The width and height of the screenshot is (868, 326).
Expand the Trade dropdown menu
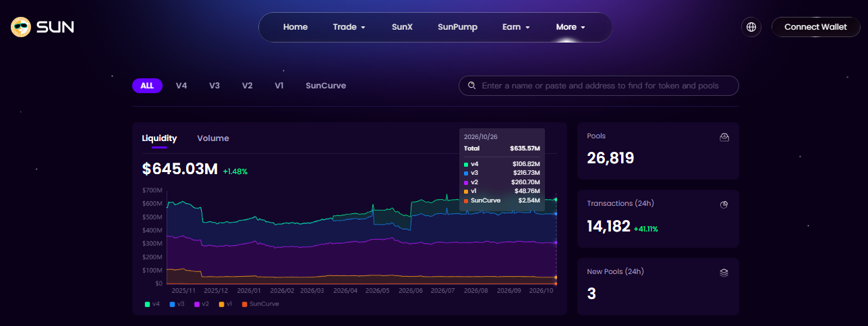coord(349,27)
